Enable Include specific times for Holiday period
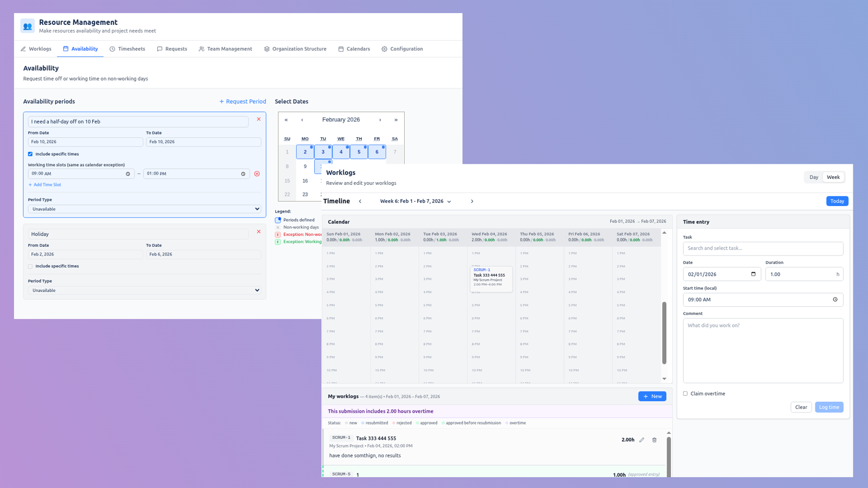Image resolution: width=868 pixels, height=488 pixels. pos(30,266)
